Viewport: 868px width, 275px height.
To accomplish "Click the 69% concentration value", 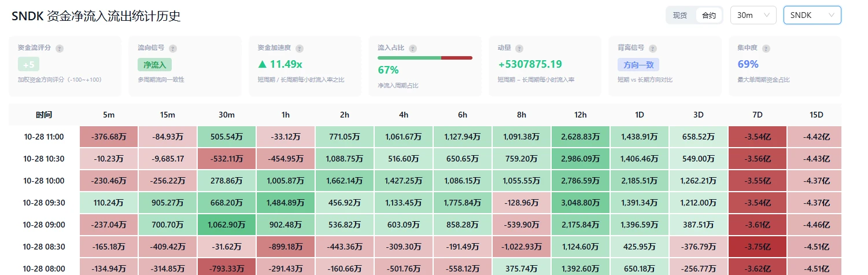I will [x=748, y=64].
